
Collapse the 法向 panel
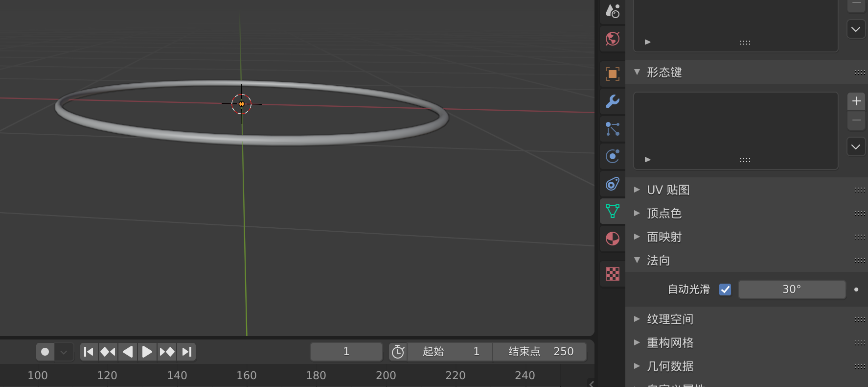tap(637, 260)
